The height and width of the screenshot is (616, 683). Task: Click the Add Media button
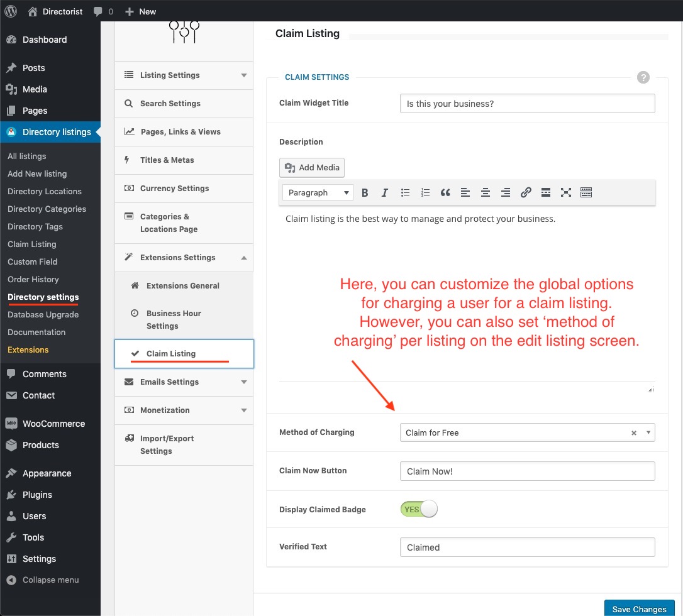[x=312, y=168]
